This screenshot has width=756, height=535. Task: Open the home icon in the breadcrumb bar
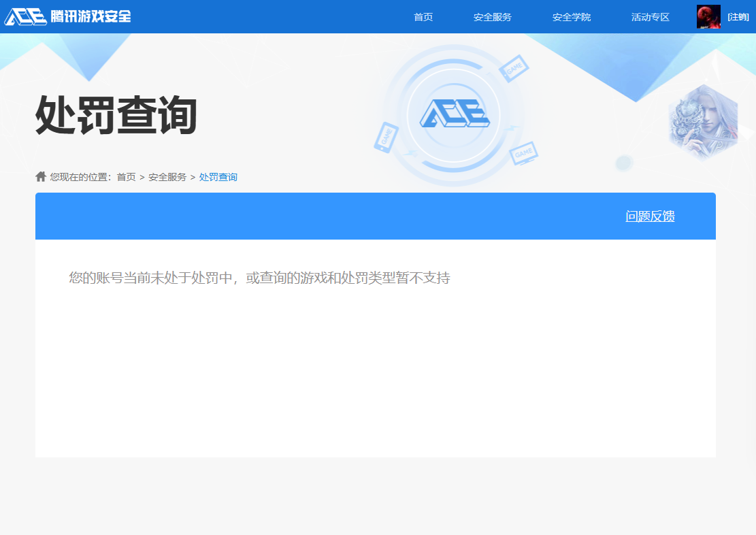click(40, 176)
